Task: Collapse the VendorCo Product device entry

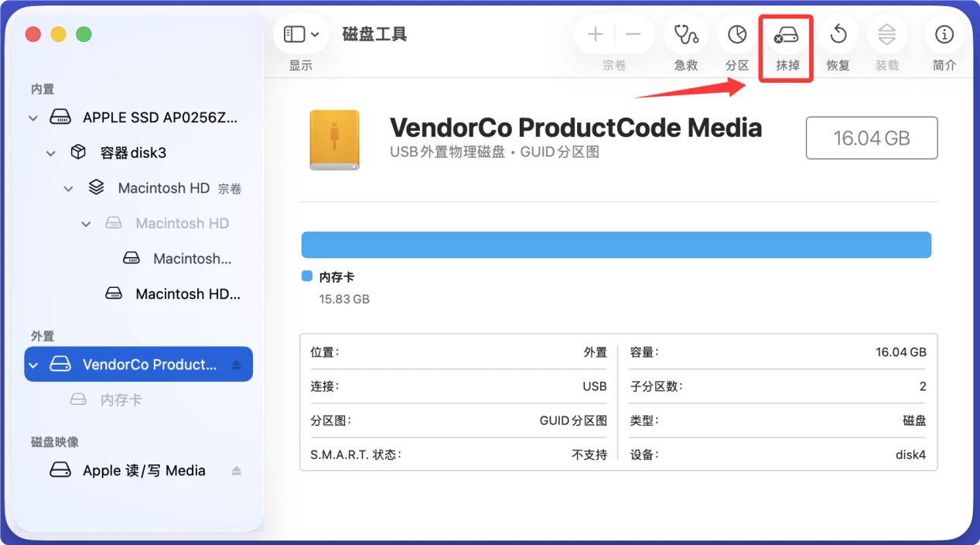Action: [32, 364]
